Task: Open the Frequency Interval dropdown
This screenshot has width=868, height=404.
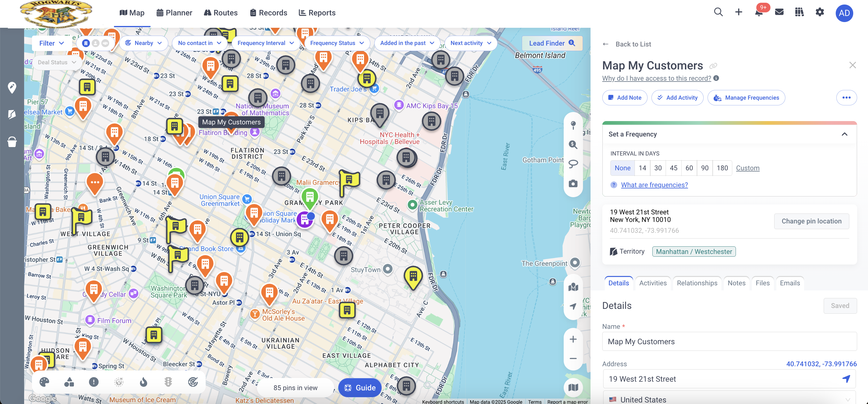Action: [265, 43]
